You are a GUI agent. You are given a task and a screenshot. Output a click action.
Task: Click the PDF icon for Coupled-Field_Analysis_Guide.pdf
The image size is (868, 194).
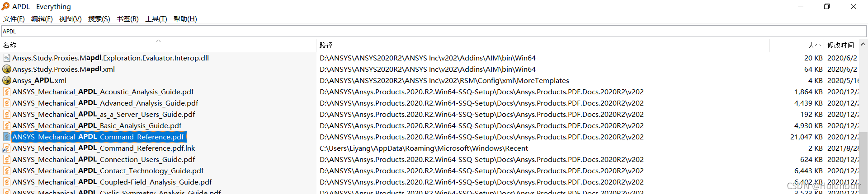click(7, 182)
